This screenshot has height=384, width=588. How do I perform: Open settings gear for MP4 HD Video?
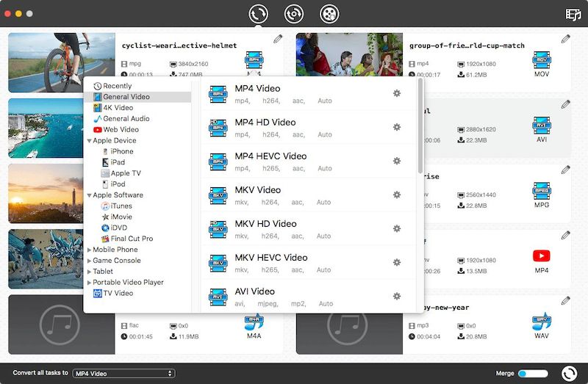[397, 127]
